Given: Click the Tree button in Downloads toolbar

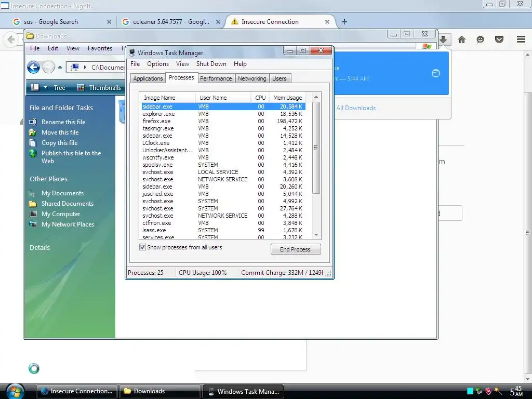Looking at the screenshot, I should click(x=59, y=87).
